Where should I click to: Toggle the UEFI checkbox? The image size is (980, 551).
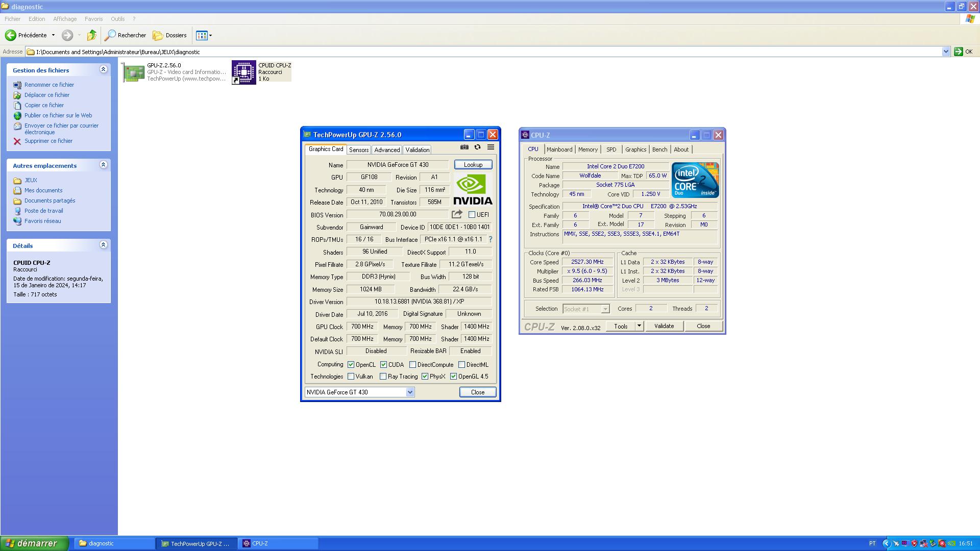[472, 215]
